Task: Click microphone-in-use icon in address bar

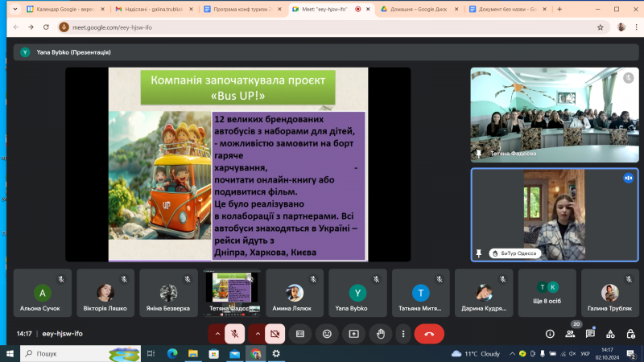Action: (x=64, y=27)
